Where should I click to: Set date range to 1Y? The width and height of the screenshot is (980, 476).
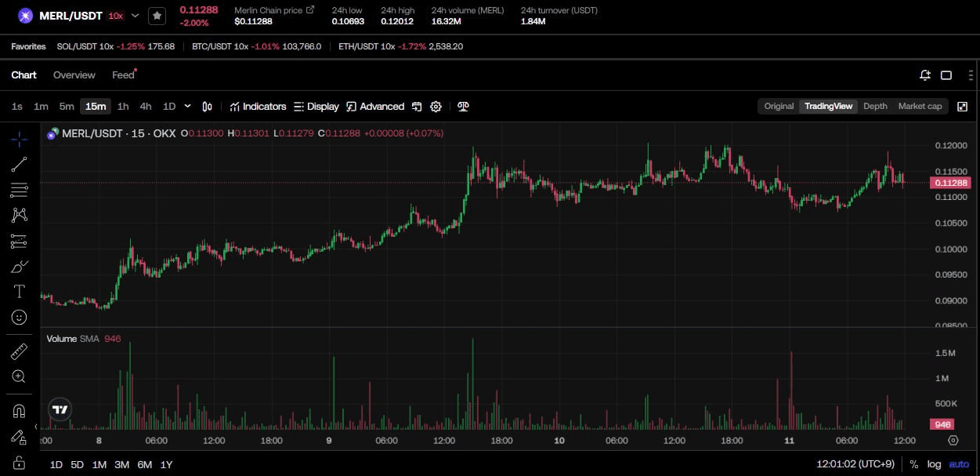[x=167, y=464]
